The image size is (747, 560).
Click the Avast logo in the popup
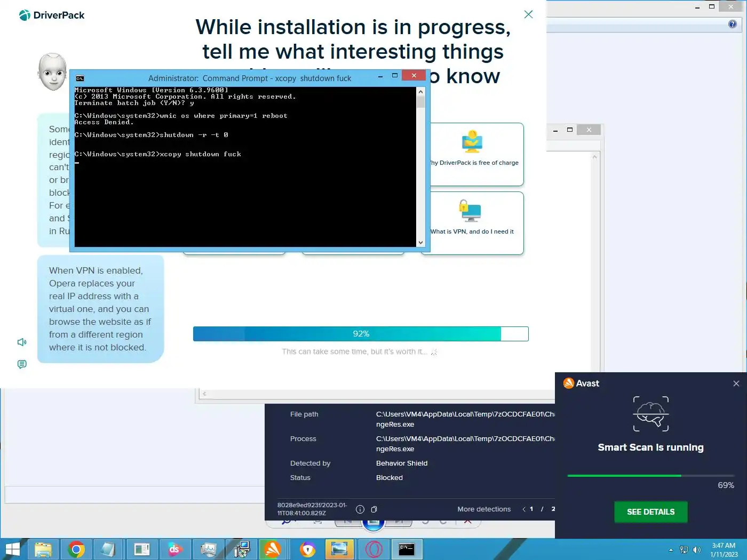pos(582,383)
